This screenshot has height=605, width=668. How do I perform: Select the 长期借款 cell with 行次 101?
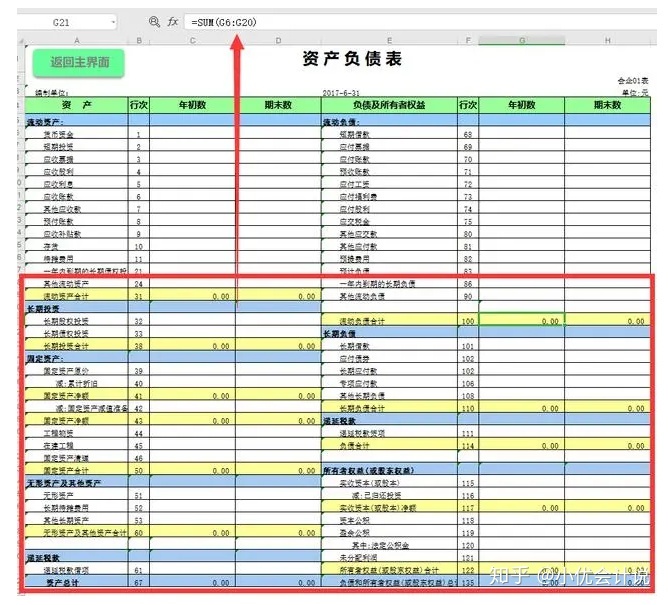pos(389,346)
